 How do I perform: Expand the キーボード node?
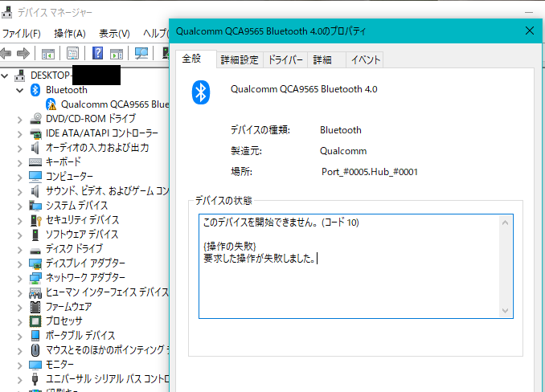point(20,163)
